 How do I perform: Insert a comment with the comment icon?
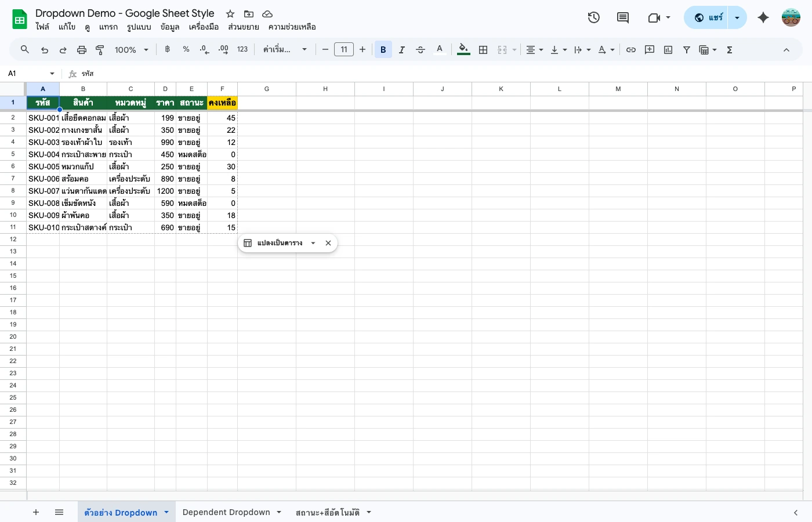650,49
